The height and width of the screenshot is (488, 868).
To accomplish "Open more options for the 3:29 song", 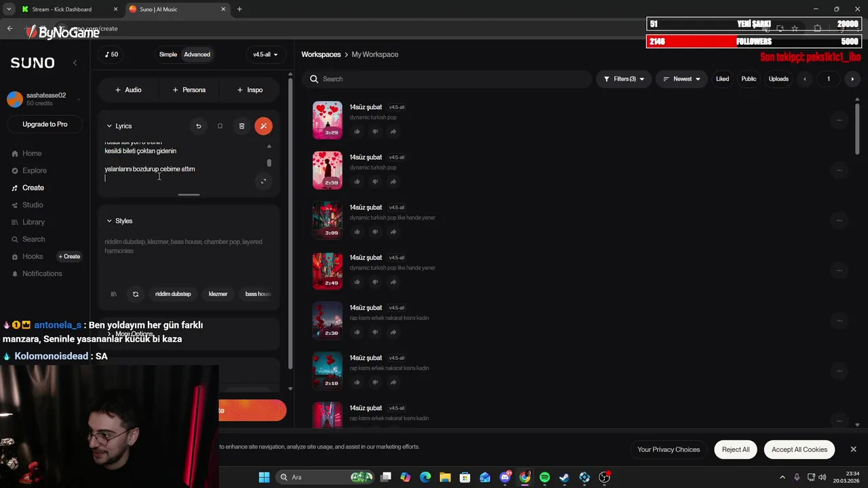I will coord(839,120).
